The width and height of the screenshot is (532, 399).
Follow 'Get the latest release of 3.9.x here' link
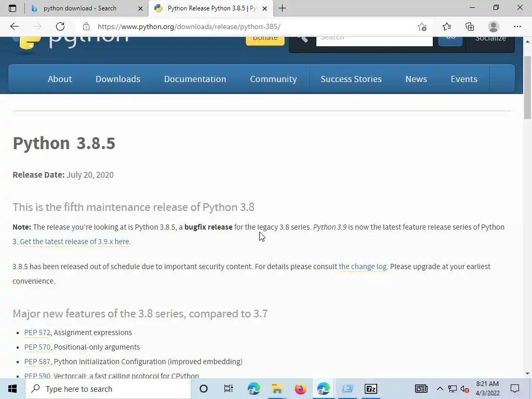[74, 242]
